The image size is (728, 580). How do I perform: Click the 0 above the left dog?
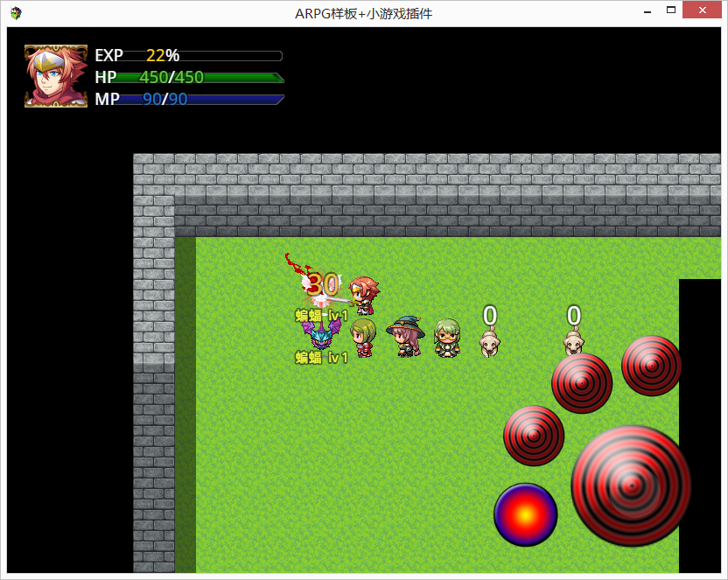(x=490, y=316)
